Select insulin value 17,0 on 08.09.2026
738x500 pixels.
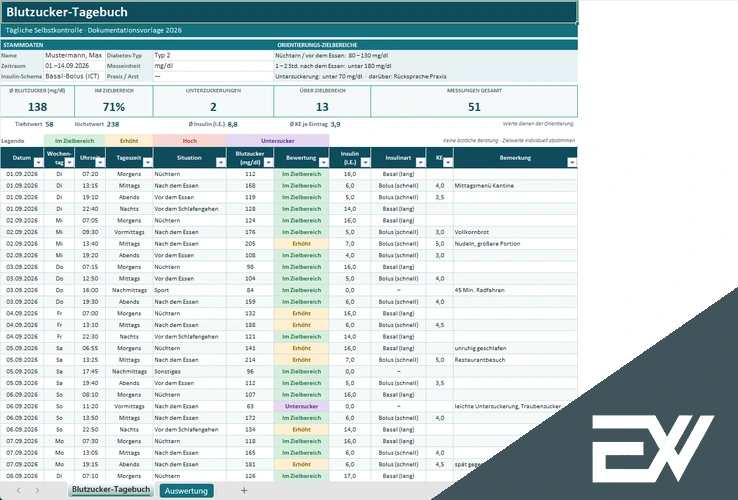350,476
